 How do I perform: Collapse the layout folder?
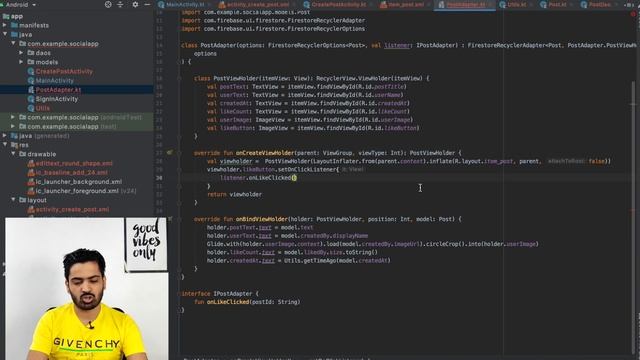point(13,200)
